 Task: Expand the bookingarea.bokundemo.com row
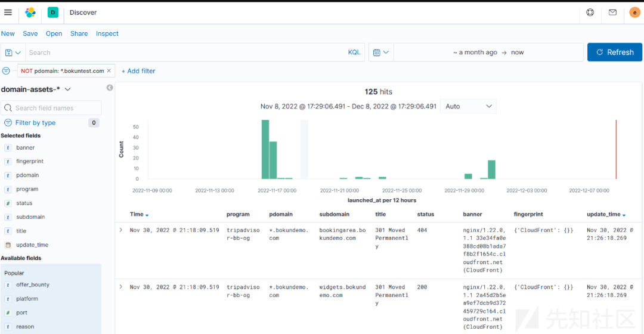(120, 230)
